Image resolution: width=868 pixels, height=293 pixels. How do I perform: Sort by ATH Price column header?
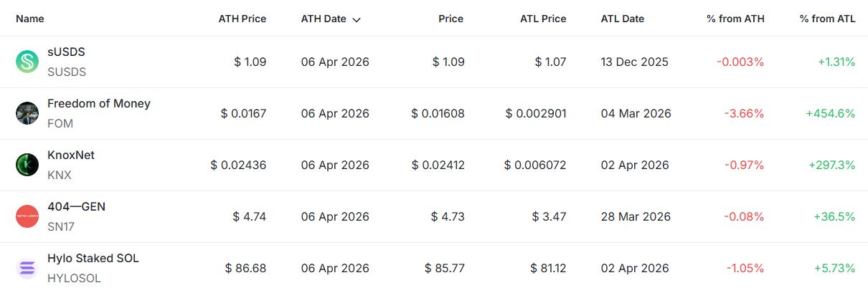(x=242, y=19)
